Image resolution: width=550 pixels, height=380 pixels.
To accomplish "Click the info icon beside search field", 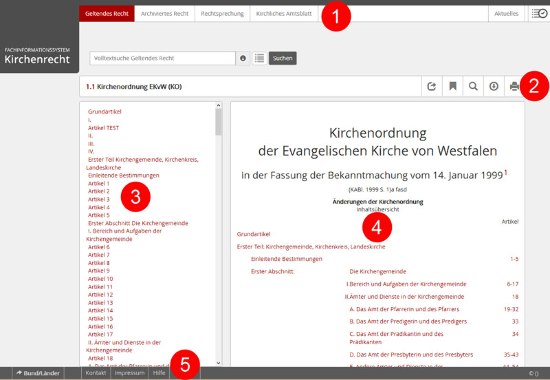I will [x=243, y=58].
